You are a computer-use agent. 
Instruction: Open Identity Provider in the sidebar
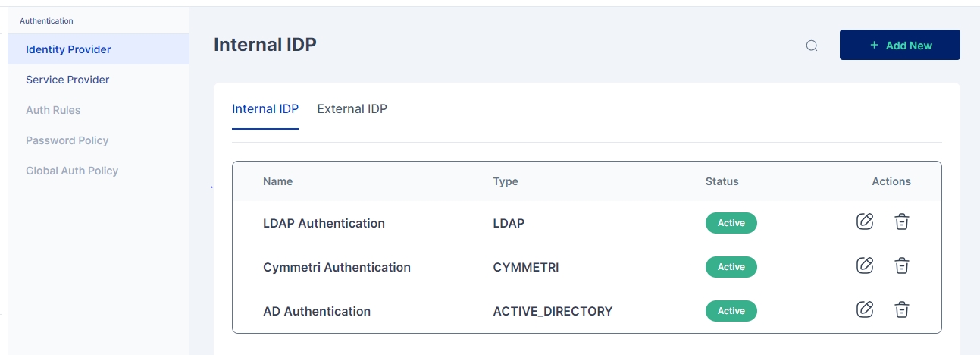pyautogui.click(x=68, y=49)
